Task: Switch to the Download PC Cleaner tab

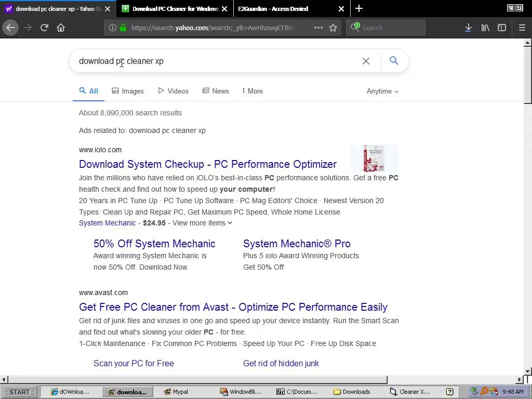Action: click(x=175, y=9)
